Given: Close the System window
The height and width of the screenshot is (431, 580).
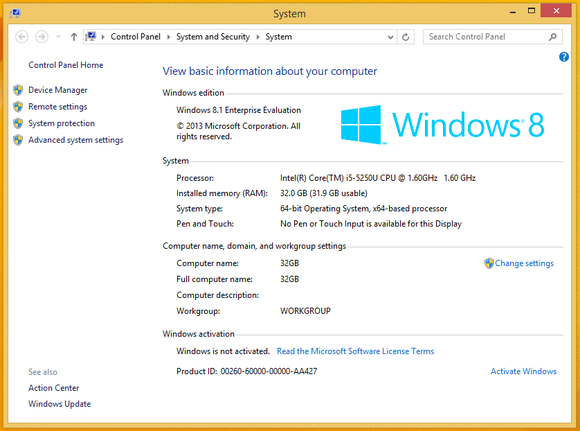Looking at the screenshot, I should (556, 11).
